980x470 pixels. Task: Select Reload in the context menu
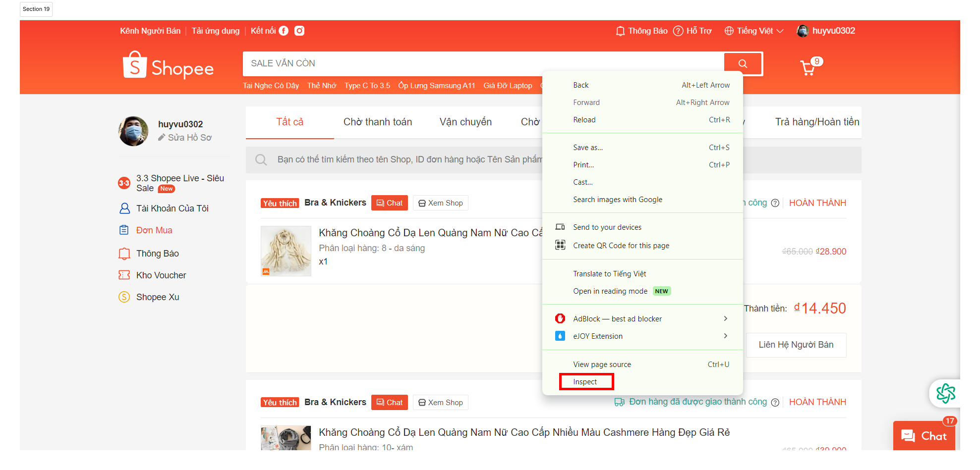click(642, 120)
